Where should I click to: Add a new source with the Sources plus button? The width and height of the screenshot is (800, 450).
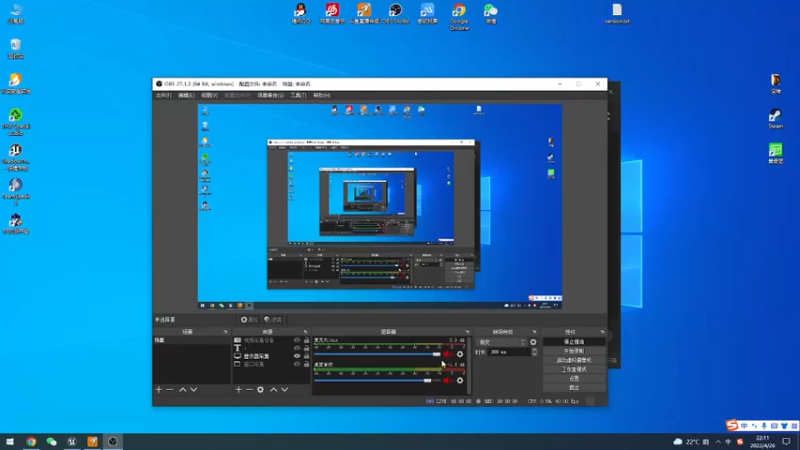tap(238, 390)
